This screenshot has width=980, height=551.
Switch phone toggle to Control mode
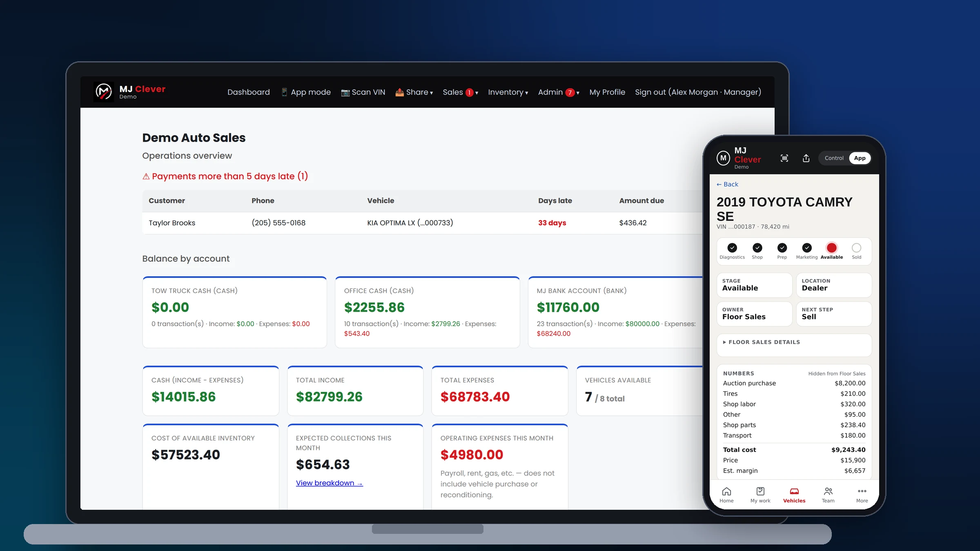834,158
